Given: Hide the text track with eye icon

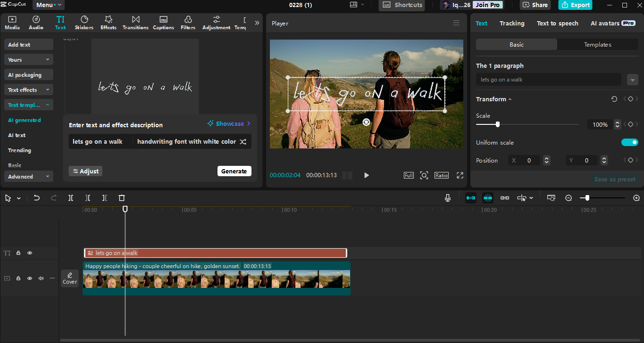Looking at the screenshot, I should (30, 253).
